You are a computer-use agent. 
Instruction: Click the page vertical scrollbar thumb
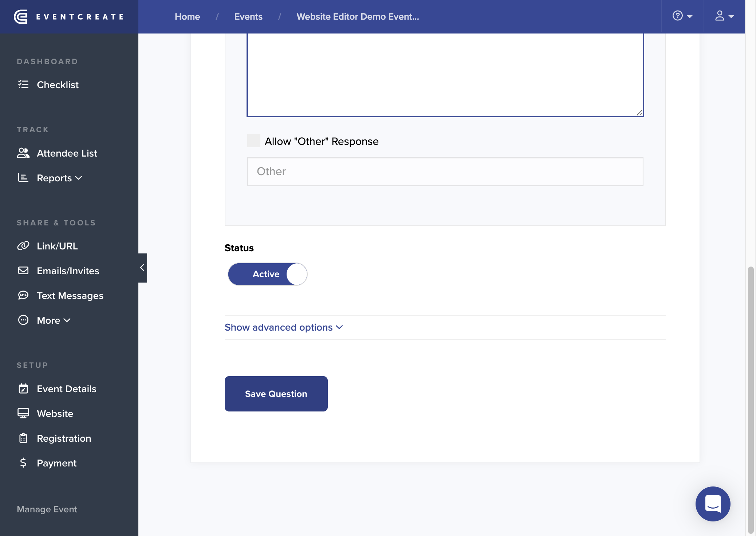tap(751, 400)
